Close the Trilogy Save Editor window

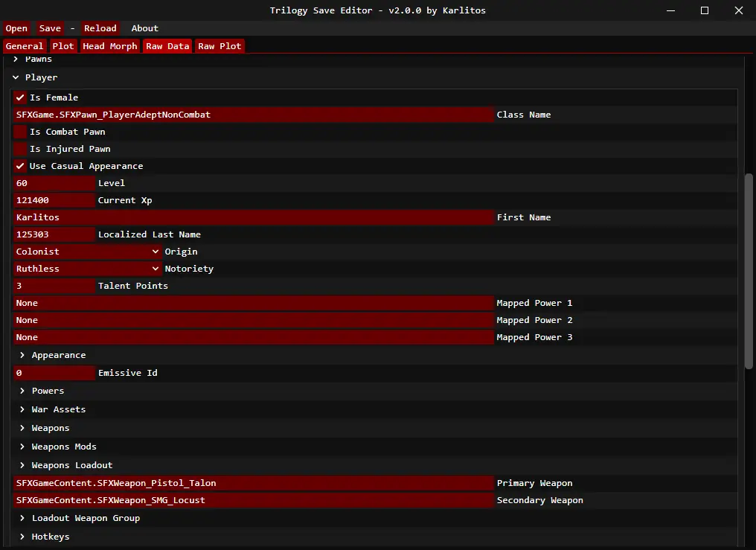739,10
